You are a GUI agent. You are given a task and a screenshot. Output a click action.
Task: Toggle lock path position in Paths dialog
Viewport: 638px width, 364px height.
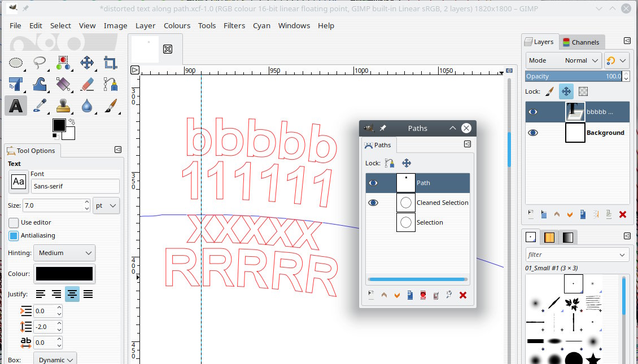[407, 163]
